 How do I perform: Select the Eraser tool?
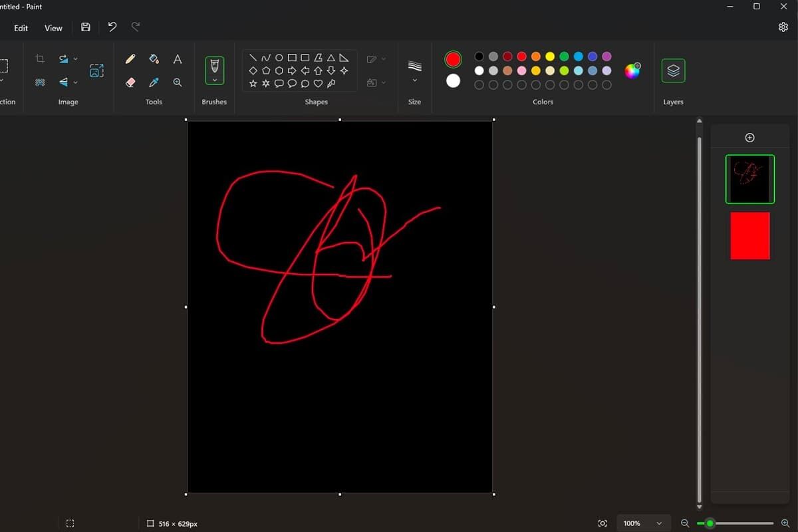tap(130, 82)
